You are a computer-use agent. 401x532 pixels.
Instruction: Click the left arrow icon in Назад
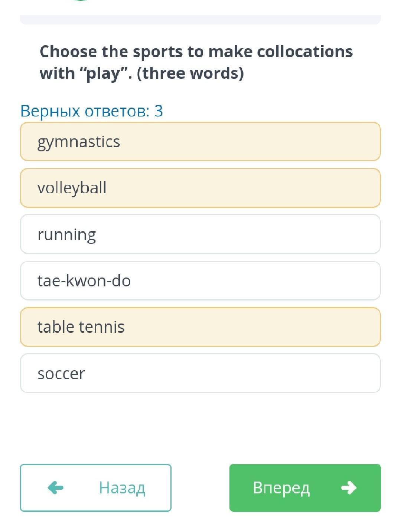tap(56, 487)
